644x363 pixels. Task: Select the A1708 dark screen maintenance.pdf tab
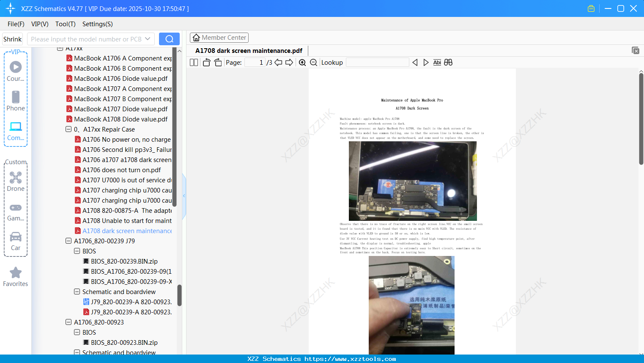(249, 51)
